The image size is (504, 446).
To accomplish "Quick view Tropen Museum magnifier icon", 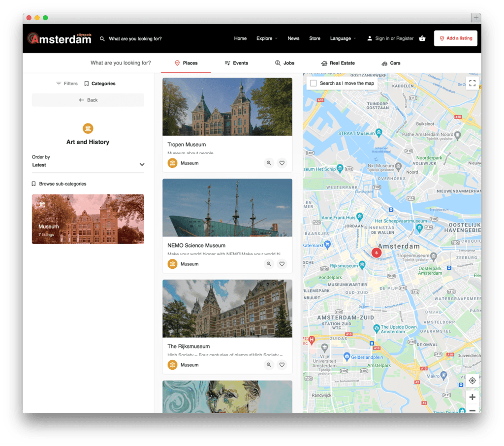I will click(269, 163).
